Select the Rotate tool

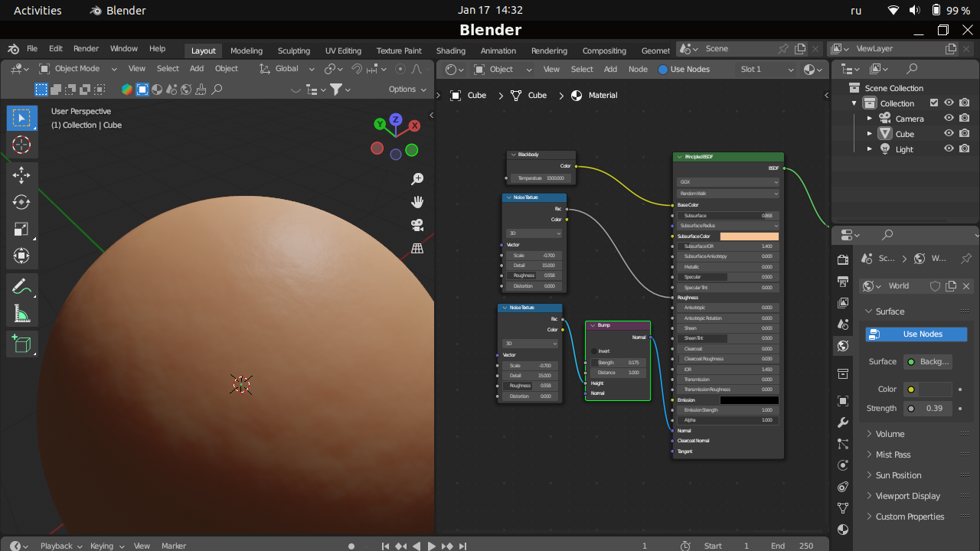click(21, 202)
